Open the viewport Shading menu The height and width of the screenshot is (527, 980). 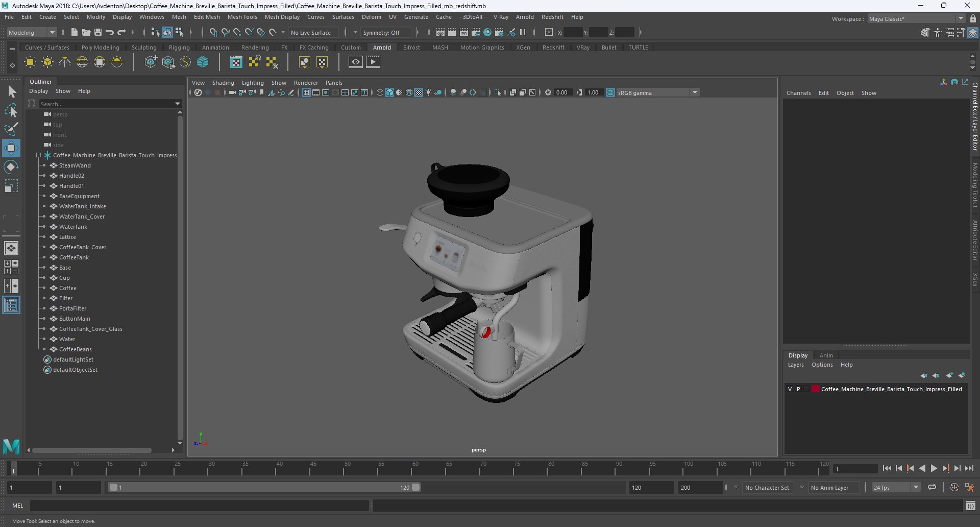(223, 83)
